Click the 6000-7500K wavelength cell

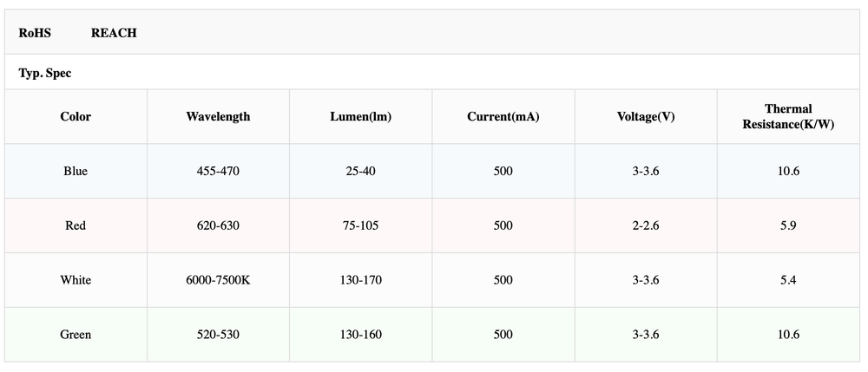click(x=218, y=280)
